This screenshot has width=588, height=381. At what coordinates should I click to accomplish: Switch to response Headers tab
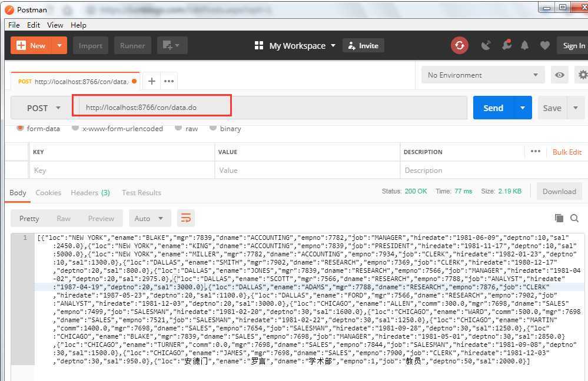click(91, 193)
